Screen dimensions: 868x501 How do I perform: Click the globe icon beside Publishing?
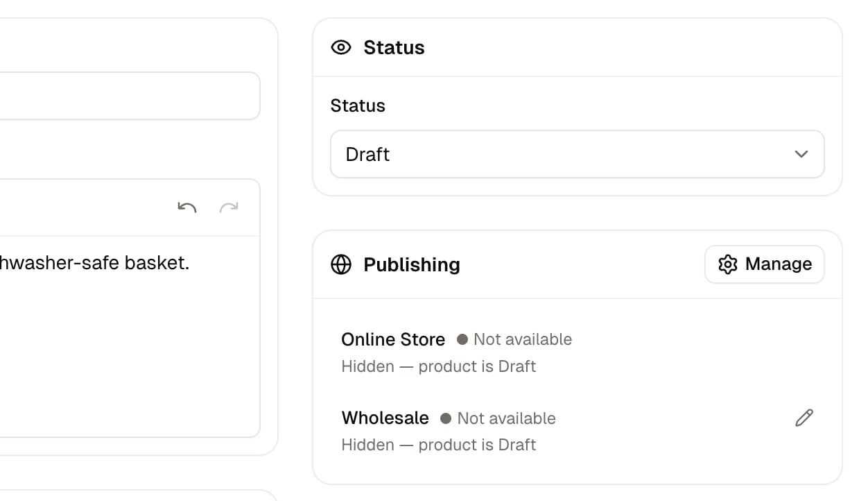click(x=341, y=264)
